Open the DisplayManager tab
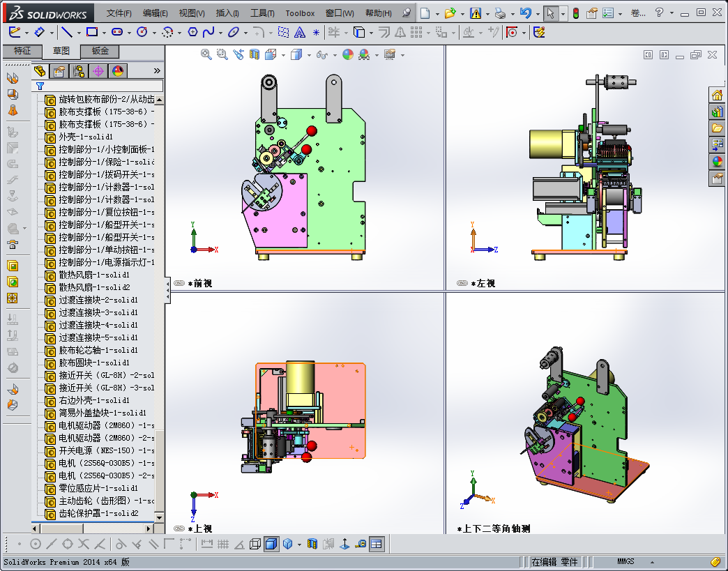Screen dimensions: 728x571 tap(117, 71)
